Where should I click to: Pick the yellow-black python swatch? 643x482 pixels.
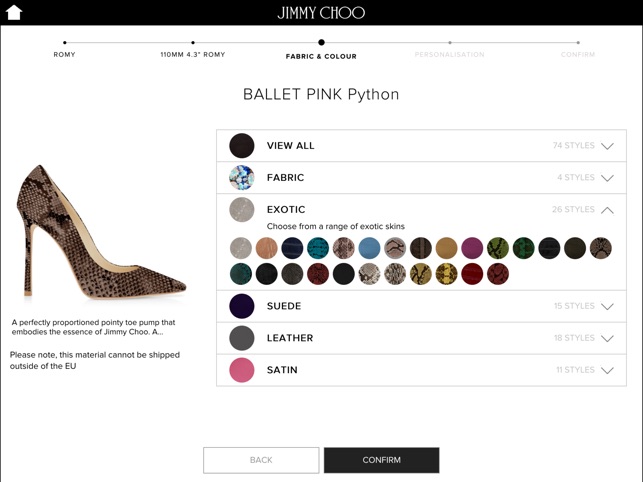(421, 274)
